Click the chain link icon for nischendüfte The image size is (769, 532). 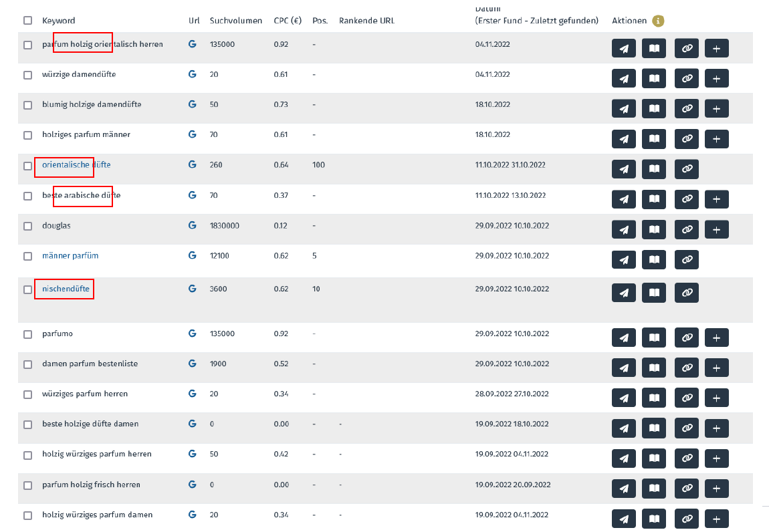pyautogui.click(x=686, y=293)
